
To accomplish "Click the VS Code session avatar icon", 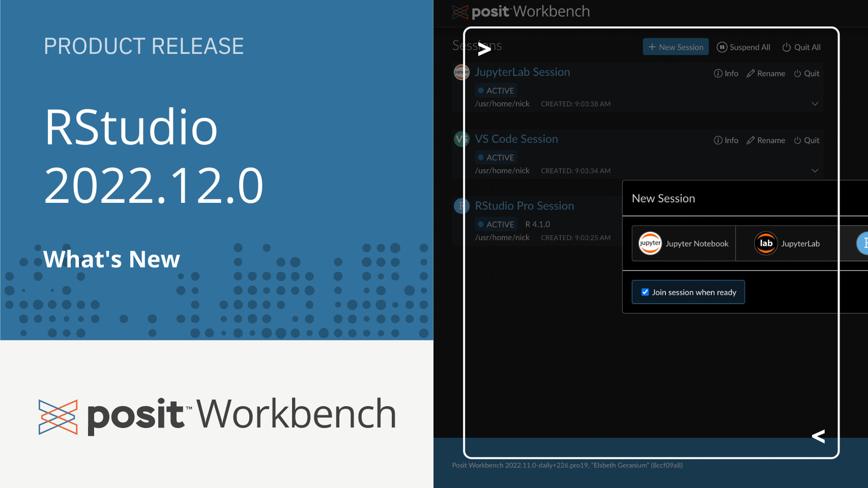I will pos(461,139).
